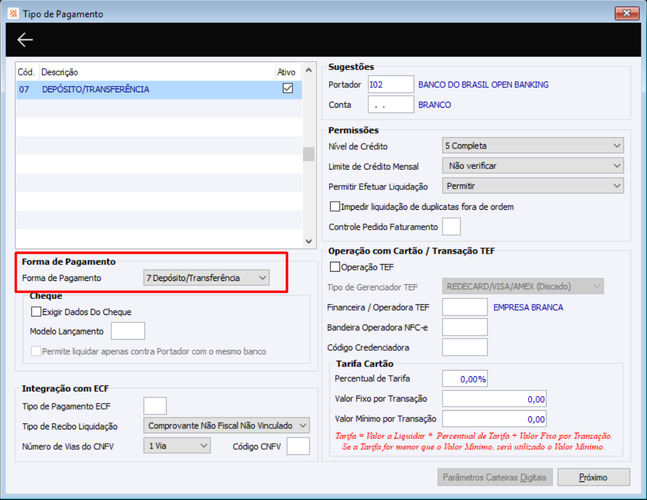Click the Conta input field
647x500 pixels.
point(391,104)
